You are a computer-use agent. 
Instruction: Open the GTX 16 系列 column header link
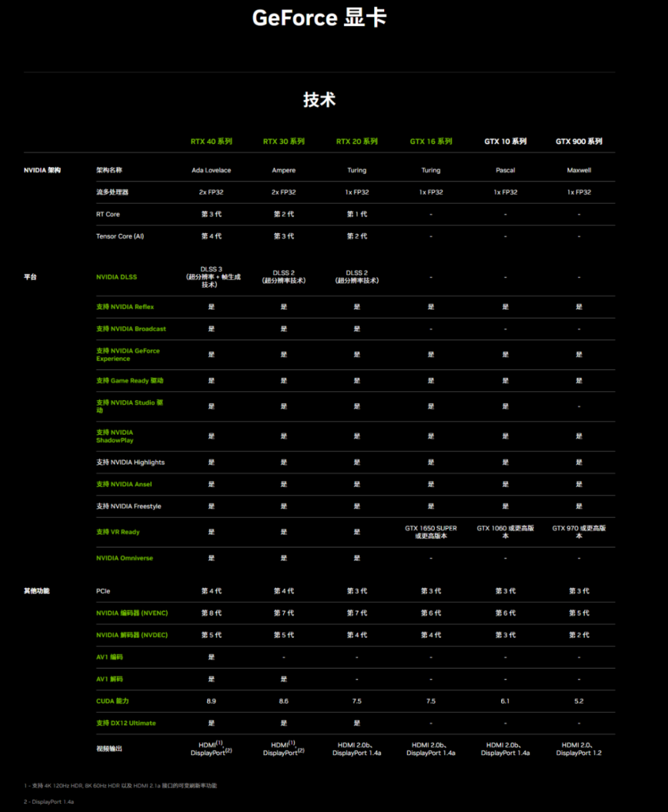tap(431, 142)
